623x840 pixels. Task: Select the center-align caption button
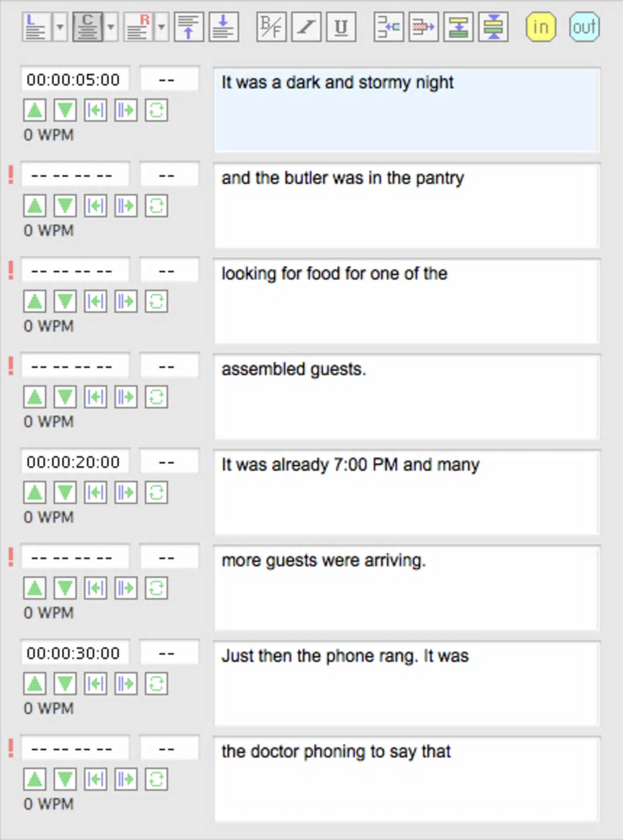(x=87, y=27)
